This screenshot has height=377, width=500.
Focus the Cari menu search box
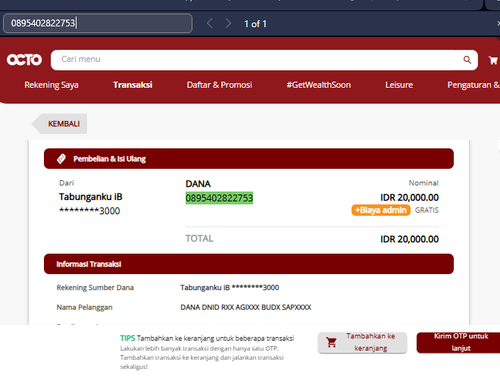(x=264, y=60)
